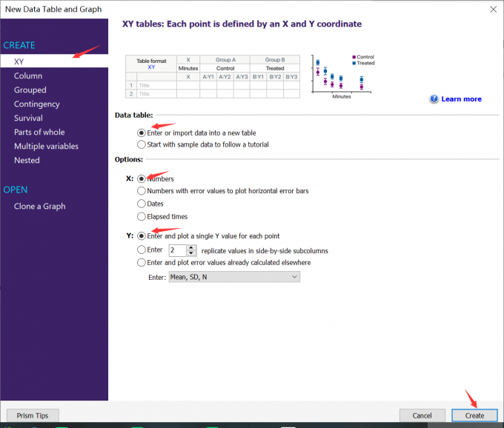Select Start with sample data tutorial option
Screen dimensions: 504x428
click(x=142, y=144)
